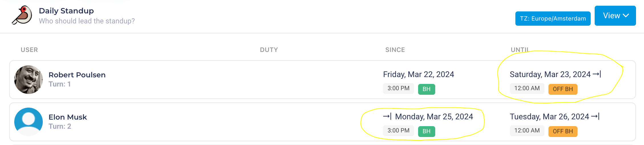Click the USER column header
Image resolution: width=644 pixels, height=145 pixels.
tap(29, 50)
